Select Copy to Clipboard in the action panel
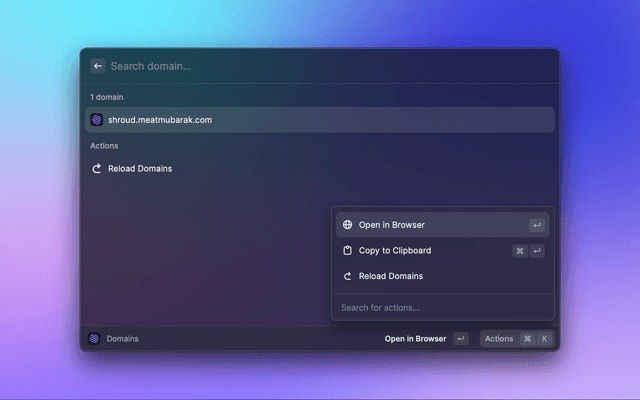Viewport: 640px width, 400px height. pos(395,251)
